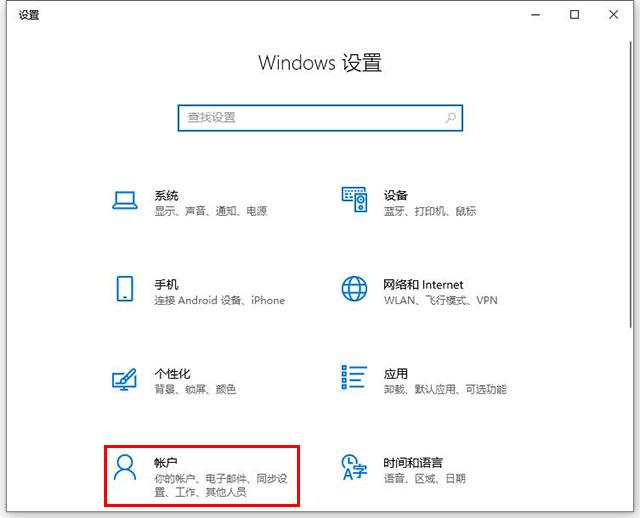640x518 pixels.
Task: Click the vertical scrollbar on the right
Action: click(x=631, y=184)
